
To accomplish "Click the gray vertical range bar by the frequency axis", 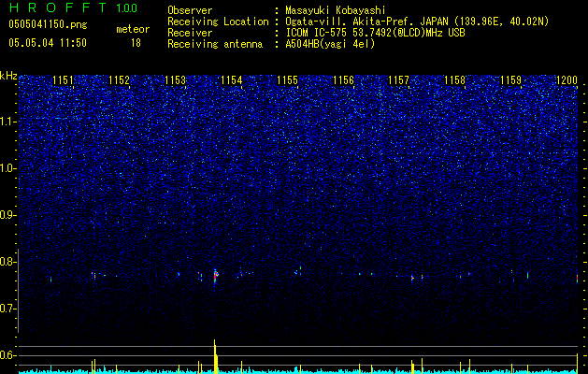I will coord(18,291).
